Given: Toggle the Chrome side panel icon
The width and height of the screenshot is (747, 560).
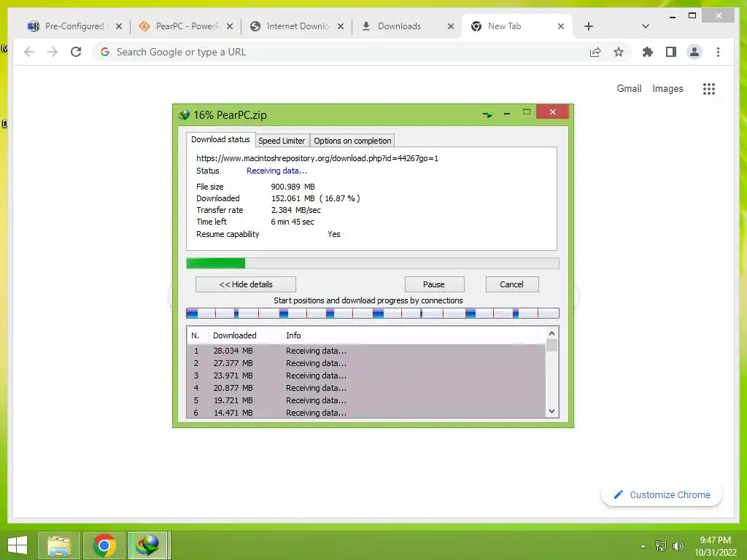Looking at the screenshot, I should pos(671,52).
